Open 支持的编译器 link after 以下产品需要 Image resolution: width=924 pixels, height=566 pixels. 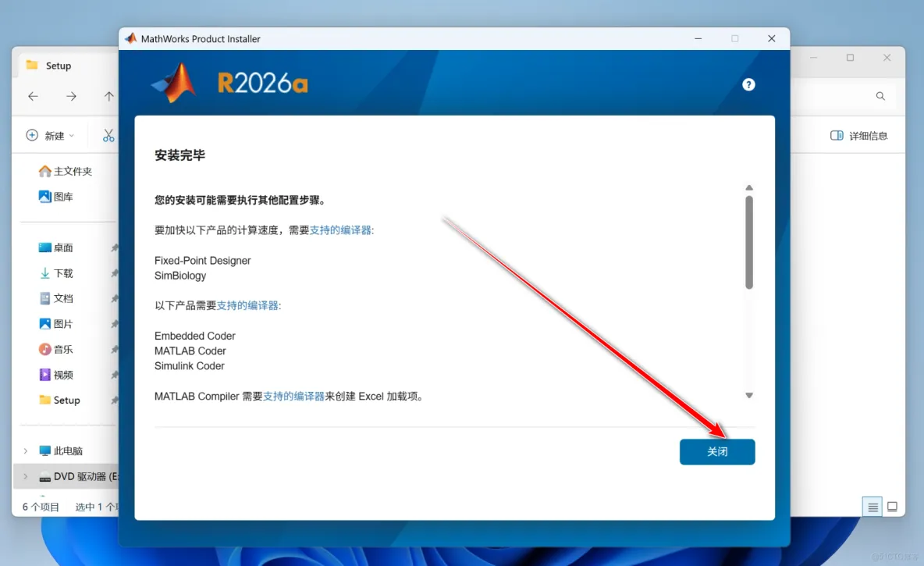tap(247, 305)
